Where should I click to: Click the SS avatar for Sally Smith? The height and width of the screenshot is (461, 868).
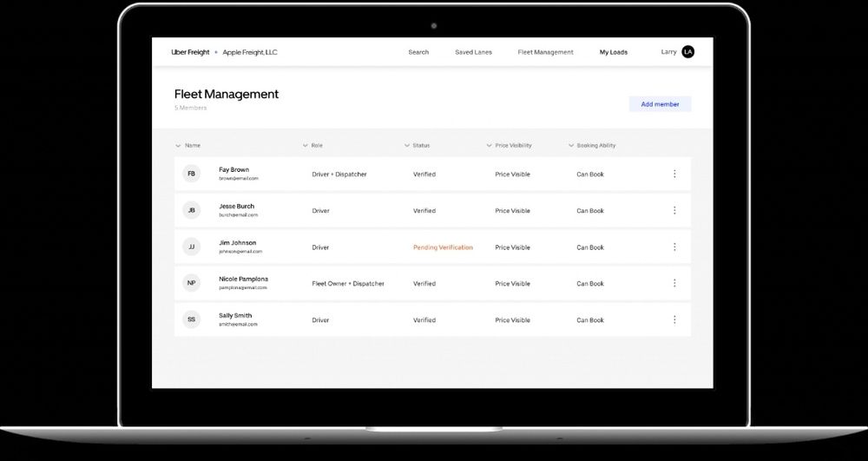[x=192, y=319]
